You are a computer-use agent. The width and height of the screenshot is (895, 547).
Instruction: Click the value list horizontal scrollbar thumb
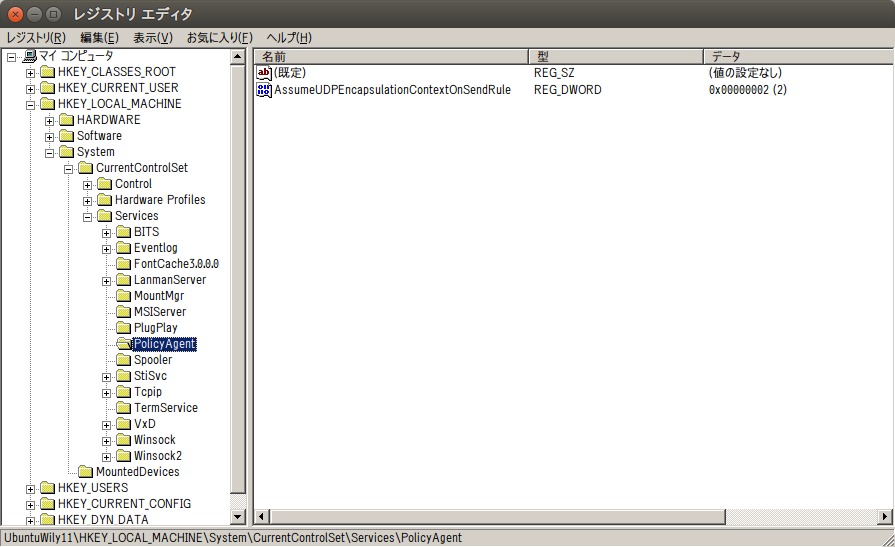(498, 517)
